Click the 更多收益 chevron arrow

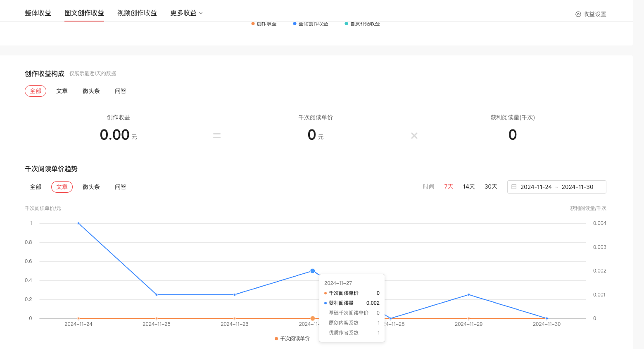201,13
